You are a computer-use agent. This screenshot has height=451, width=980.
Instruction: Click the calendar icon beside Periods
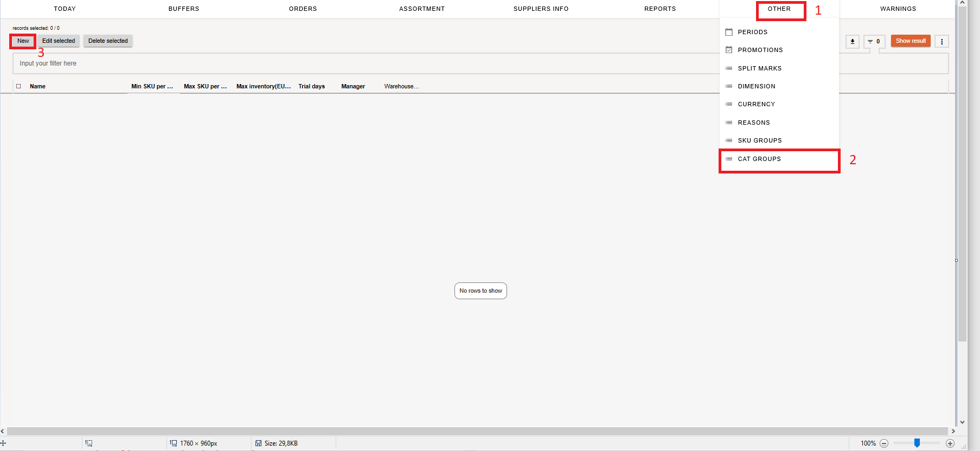tap(729, 32)
